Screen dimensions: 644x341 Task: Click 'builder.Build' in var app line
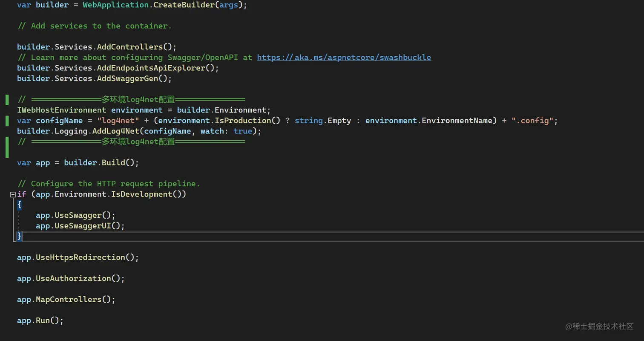[95, 163]
